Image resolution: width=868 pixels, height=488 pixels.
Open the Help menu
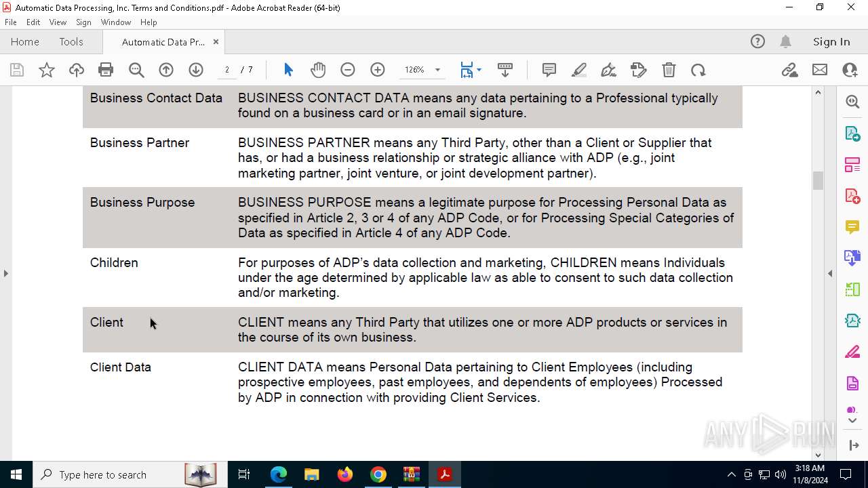click(x=149, y=22)
